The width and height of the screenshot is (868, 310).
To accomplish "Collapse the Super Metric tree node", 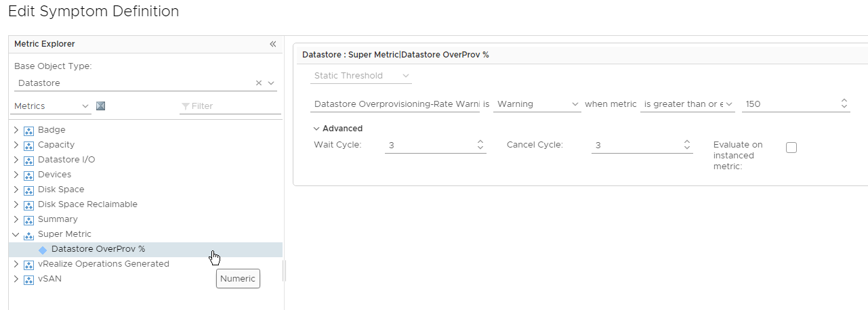I will pos(16,234).
